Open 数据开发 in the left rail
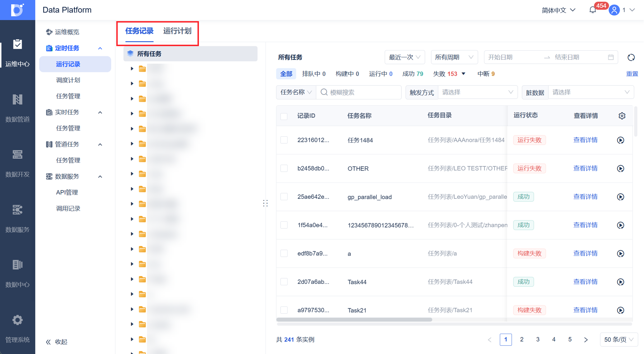 pos(17,163)
